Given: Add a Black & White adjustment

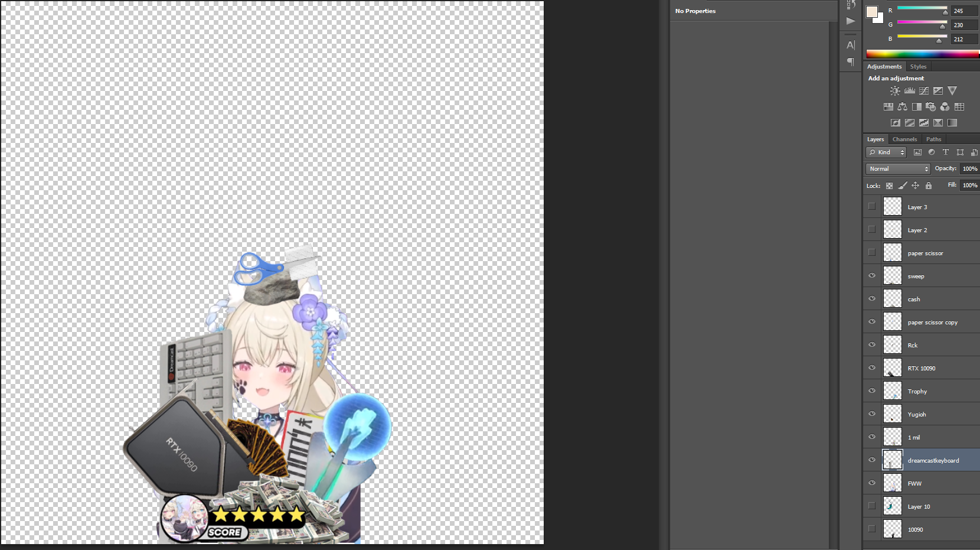Looking at the screenshot, I should [x=917, y=107].
